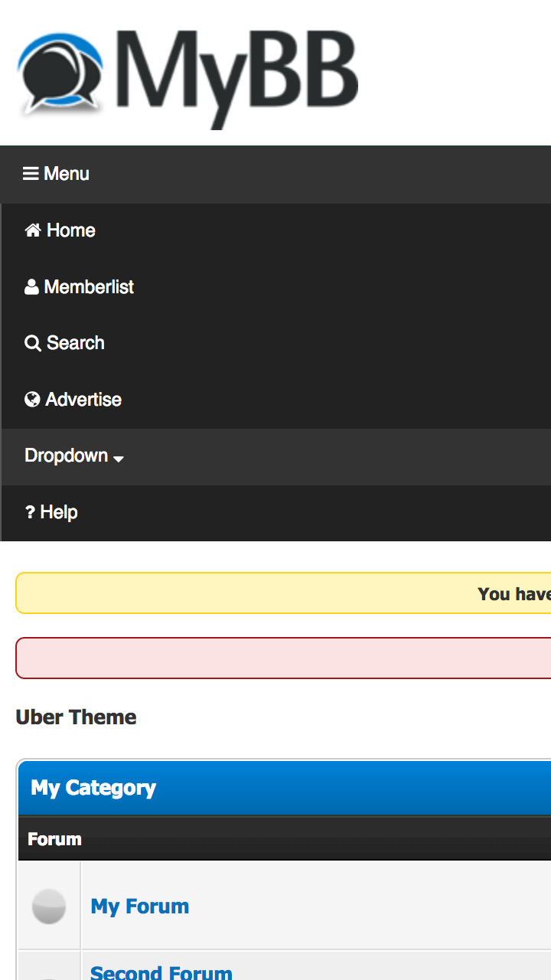This screenshot has height=980, width=551.
Task: Open the Second Forum link
Action: coord(161,971)
